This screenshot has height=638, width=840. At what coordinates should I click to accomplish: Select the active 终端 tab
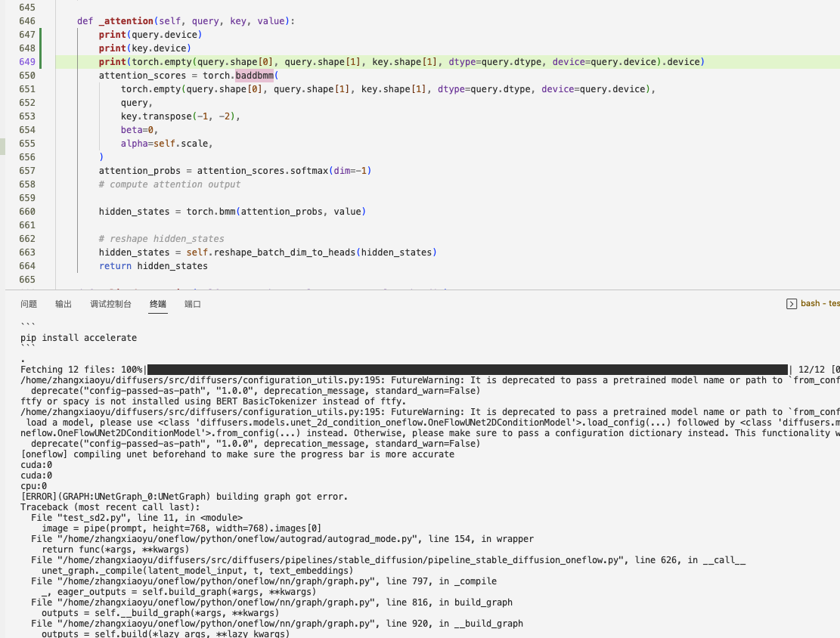click(157, 303)
